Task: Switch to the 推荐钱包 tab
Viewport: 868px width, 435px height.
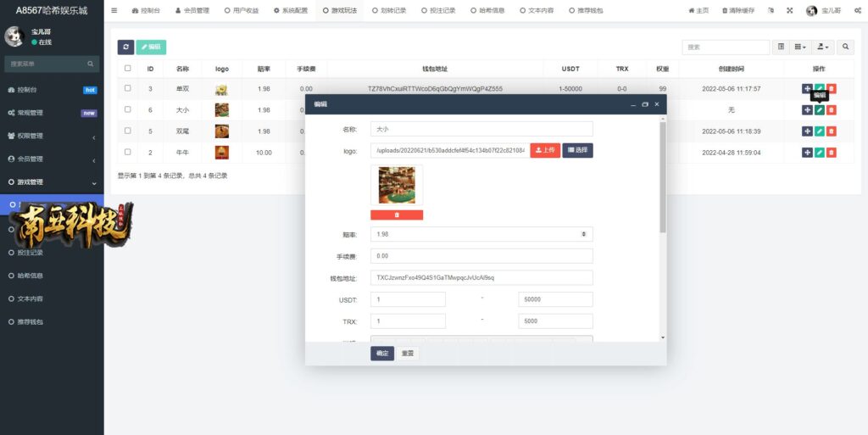Action: click(586, 10)
